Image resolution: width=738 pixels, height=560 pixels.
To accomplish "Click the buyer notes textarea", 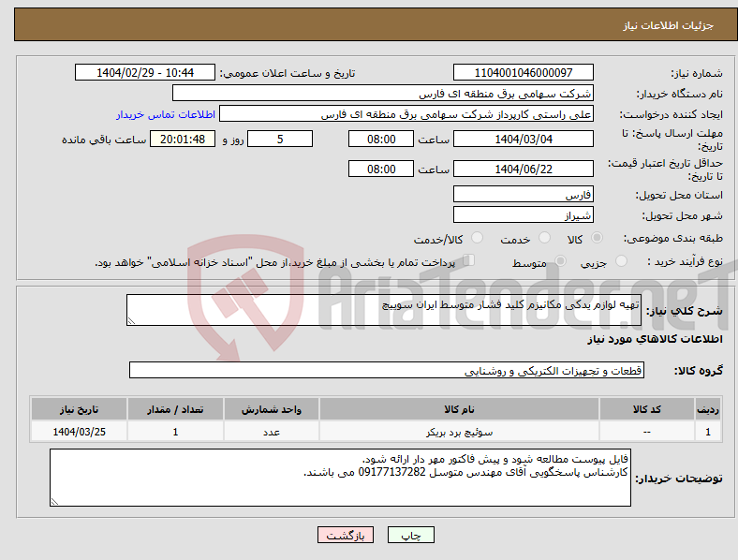I will [x=340, y=478].
